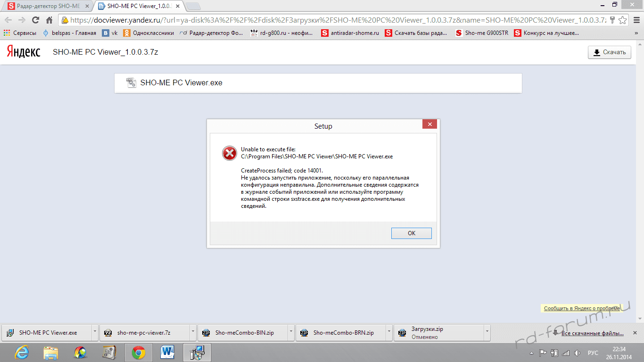The height and width of the screenshot is (362, 644).
Task: Expand options for Sho-meCombo-BRN.zip download
Action: [x=389, y=333]
